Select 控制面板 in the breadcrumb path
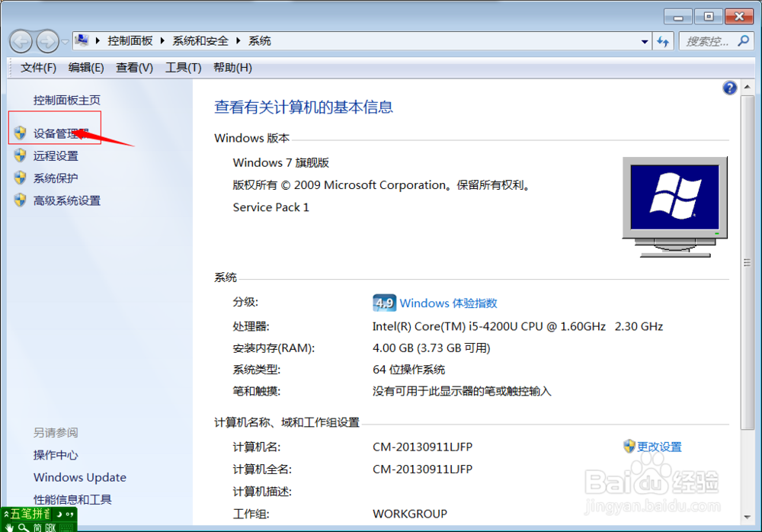The height and width of the screenshot is (532, 762). tap(130, 41)
